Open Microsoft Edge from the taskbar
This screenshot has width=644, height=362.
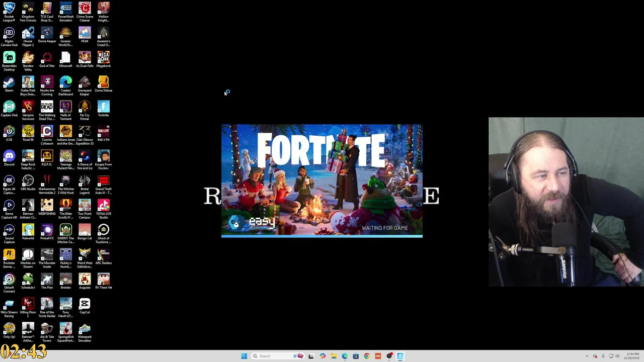coord(345,356)
